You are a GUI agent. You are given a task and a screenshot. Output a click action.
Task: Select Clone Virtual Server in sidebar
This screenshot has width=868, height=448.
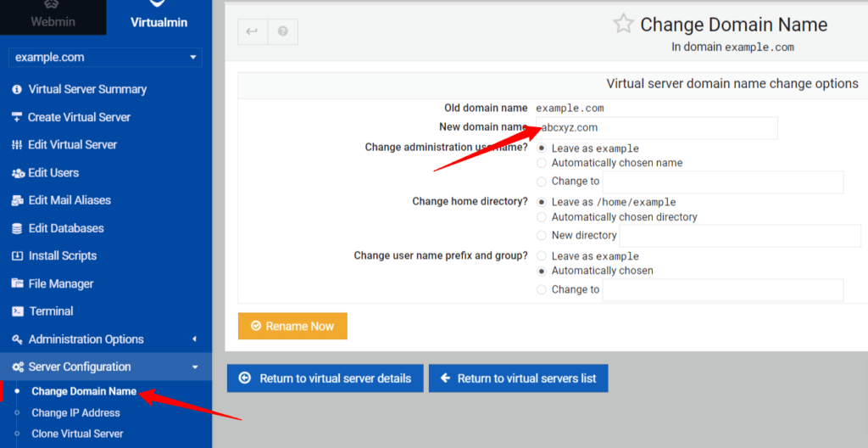click(x=77, y=434)
